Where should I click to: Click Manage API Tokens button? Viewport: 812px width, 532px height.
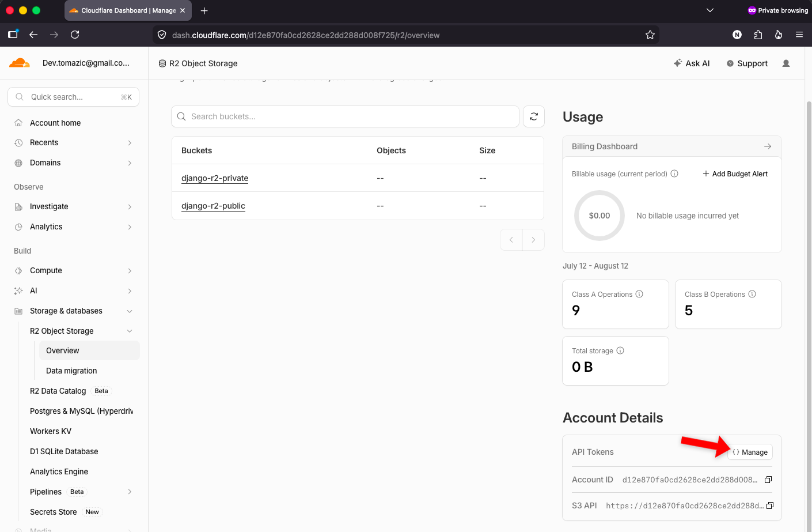coord(750,452)
